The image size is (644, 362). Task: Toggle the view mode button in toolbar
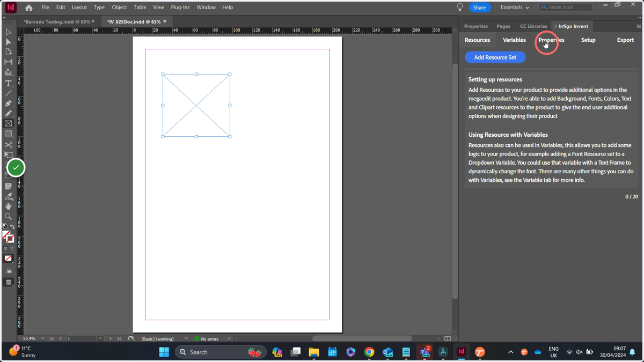coord(8,271)
